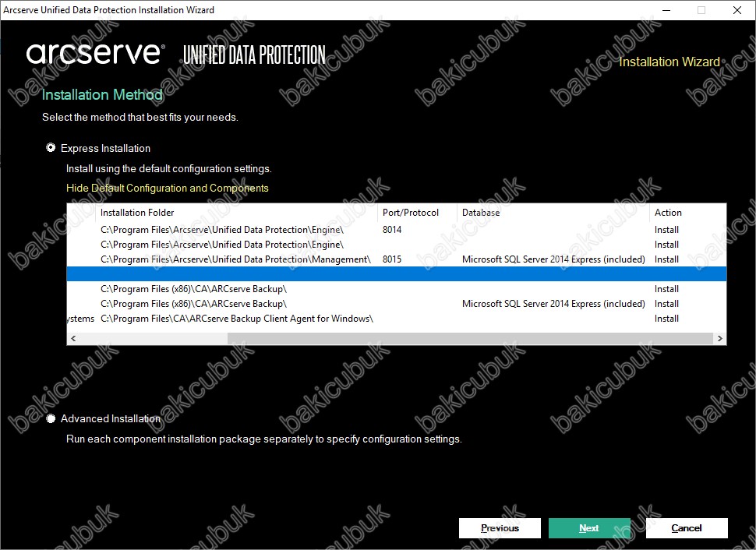Close the Arcserve Installation Wizard window
Viewport: 756px width, 550px height.
[737, 10]
